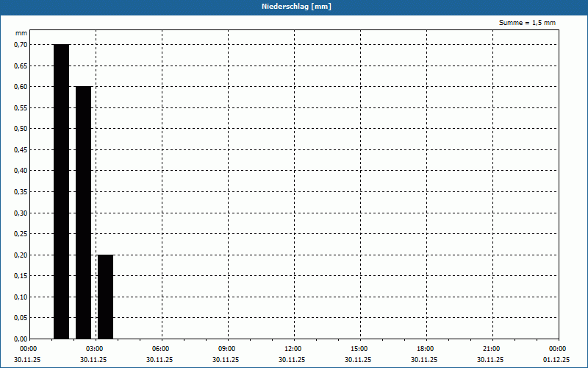Click the 'Niederschlag [mm]' chart title
Screen dimensions: 588x368
(294, 7)
